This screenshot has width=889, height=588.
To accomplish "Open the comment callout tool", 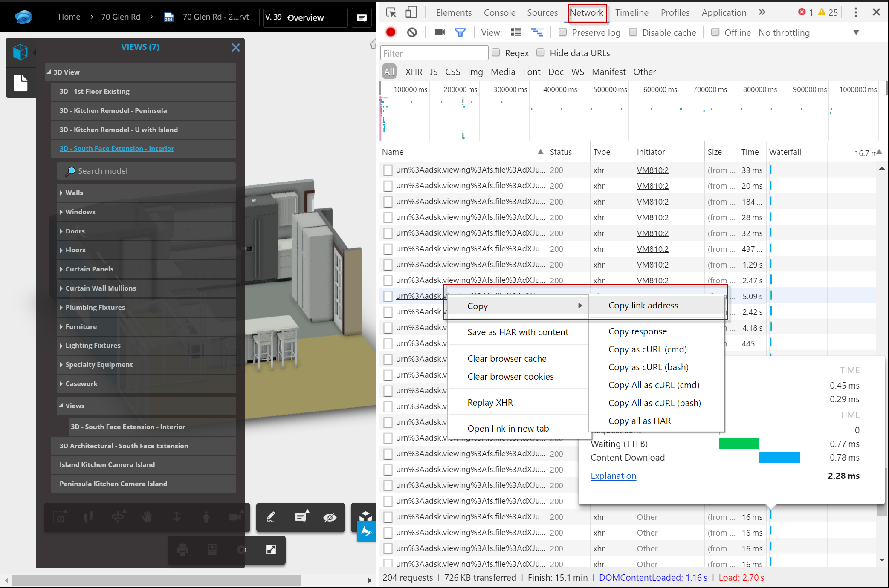I will pyautogui.click(x=301, y=517).
